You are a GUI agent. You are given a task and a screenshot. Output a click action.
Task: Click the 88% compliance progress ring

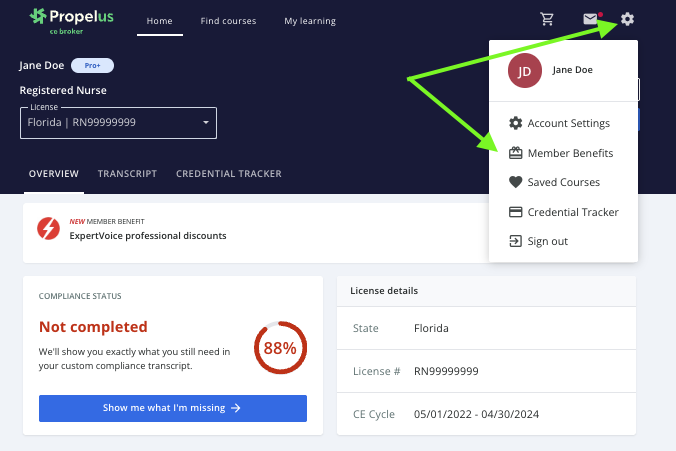pyautogui.click(x=280, y=348)
